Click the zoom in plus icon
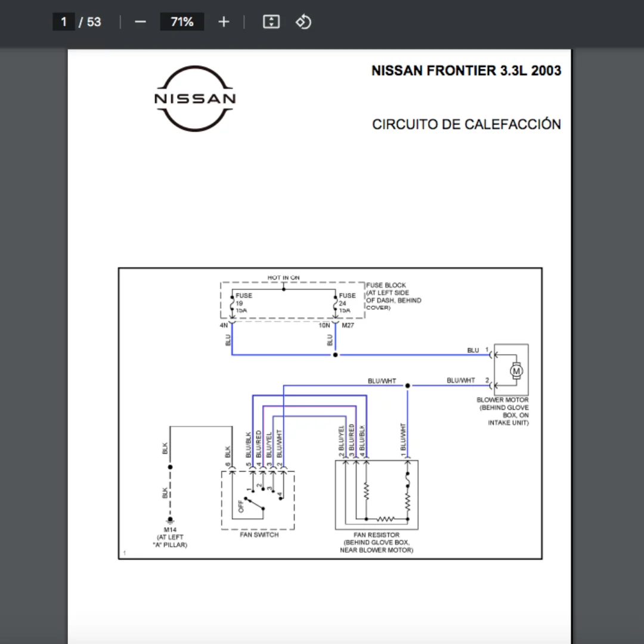The width and height of the screenshot is (644, 644). click(x=224, y=22)
